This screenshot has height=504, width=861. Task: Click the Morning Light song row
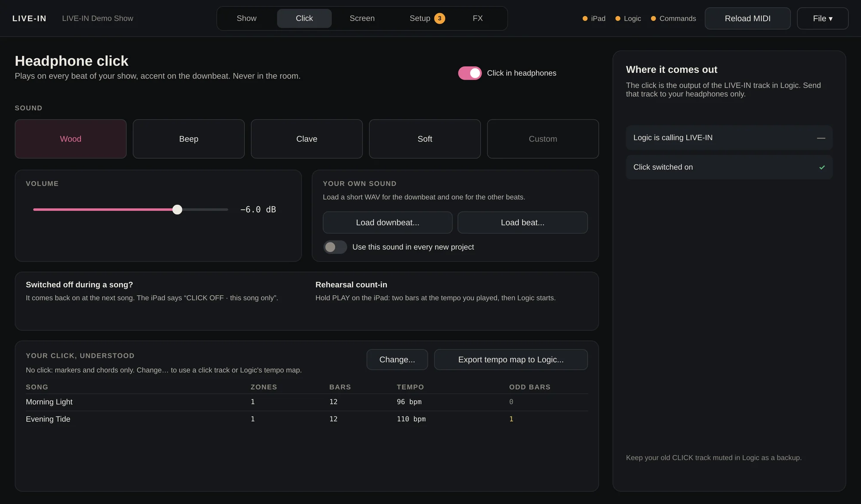pyautogui.click(x=307, y=402)
